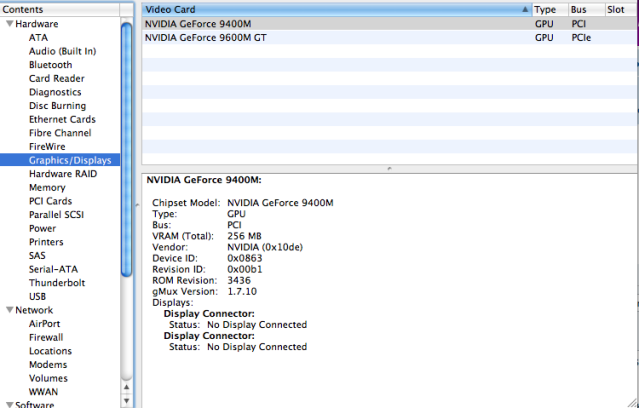This screenshot has height=408, width=639.
Task: Click ROM Revision value 3436
Action: point(239,280)
